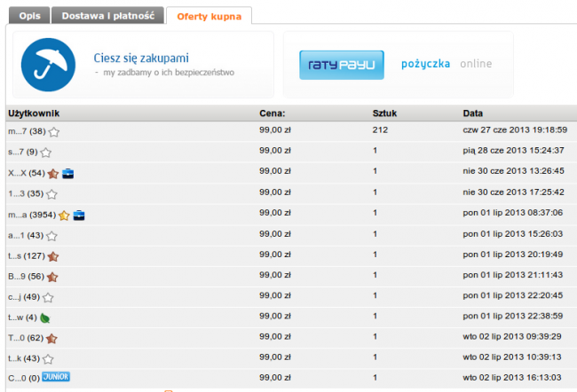577x392 pixels.
Task: Open user t...s (127) profile
Action: coord(27,256)
